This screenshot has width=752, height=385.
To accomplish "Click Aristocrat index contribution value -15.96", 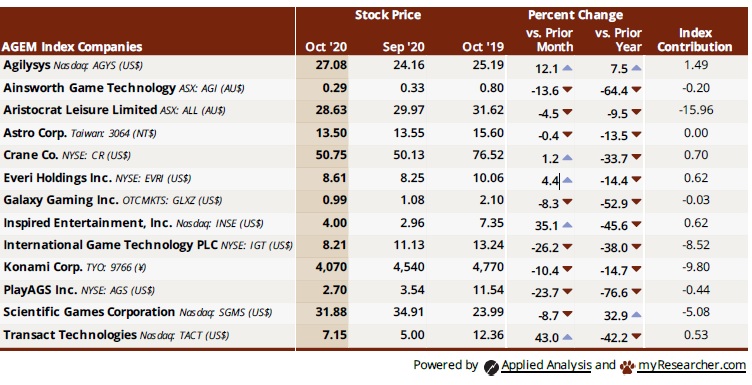I will coord(696,110).
